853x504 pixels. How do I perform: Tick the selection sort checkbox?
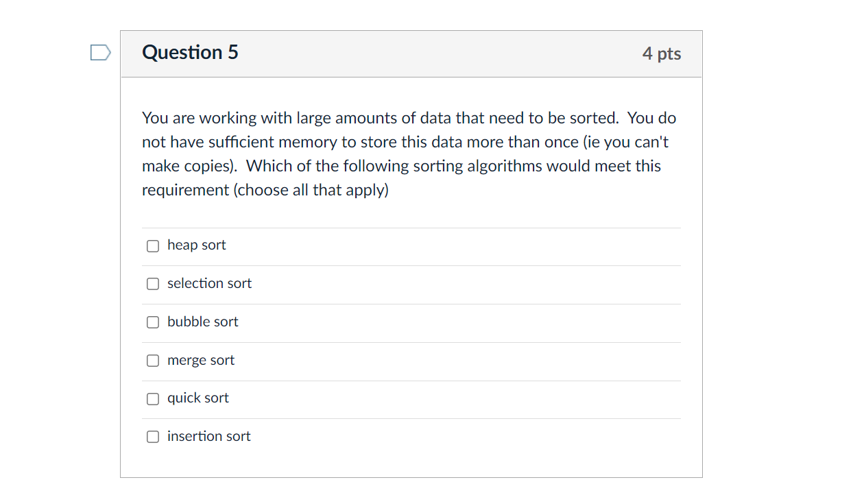tap(153, 284)
